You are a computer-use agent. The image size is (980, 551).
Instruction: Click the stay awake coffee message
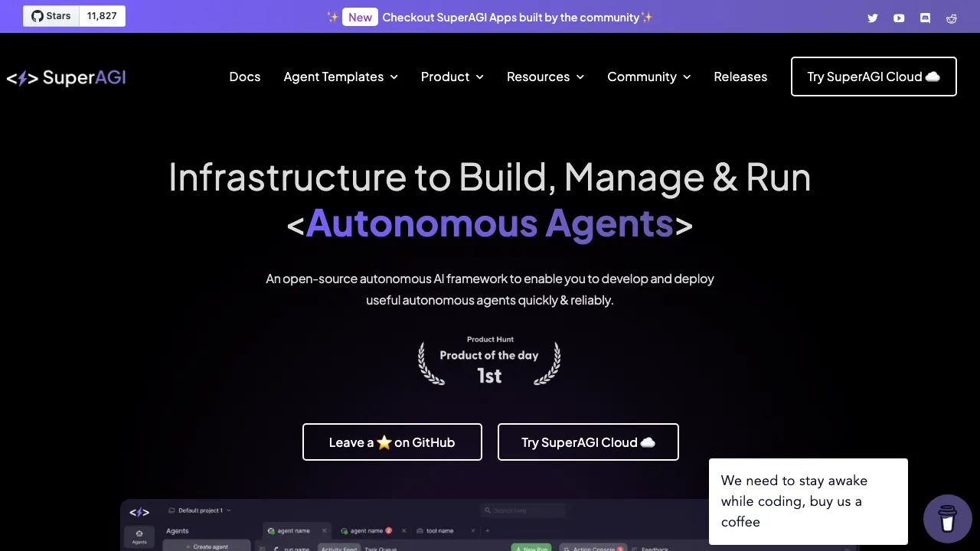coord(808,501)
